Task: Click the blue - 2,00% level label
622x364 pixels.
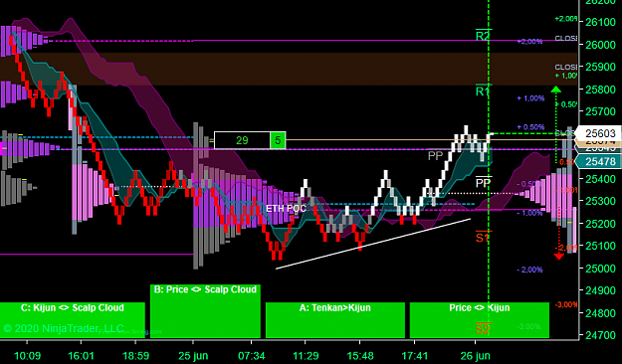Action: 529,270
